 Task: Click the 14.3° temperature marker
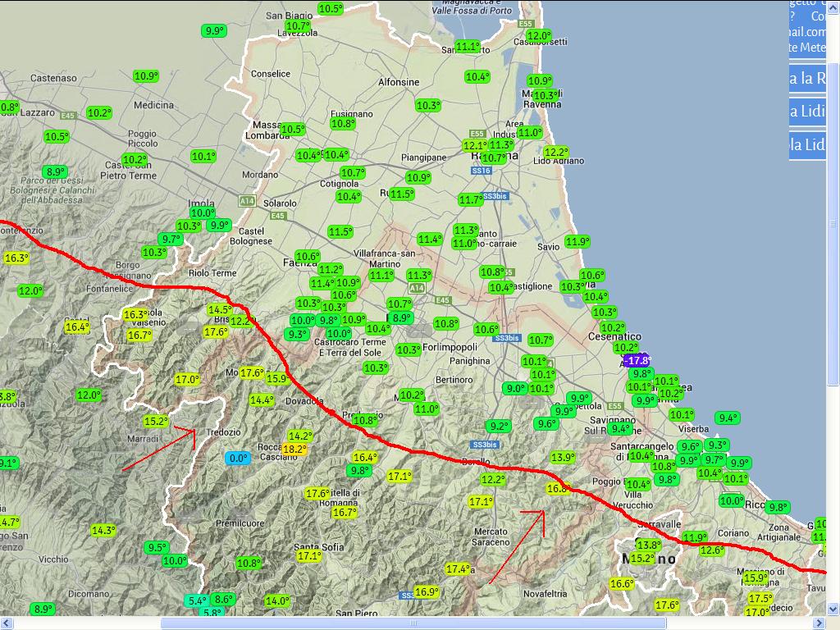coord(103,531)
